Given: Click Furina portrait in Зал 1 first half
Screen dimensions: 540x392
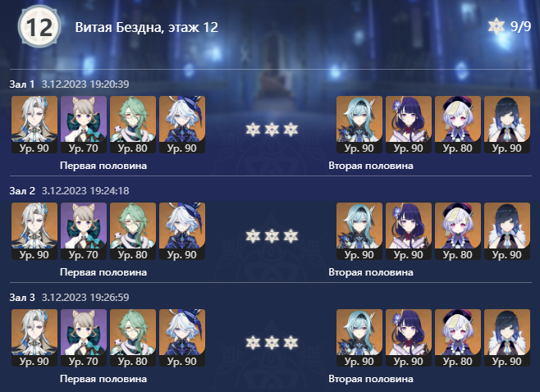Looking at the screenshot, I should point(182,125).
